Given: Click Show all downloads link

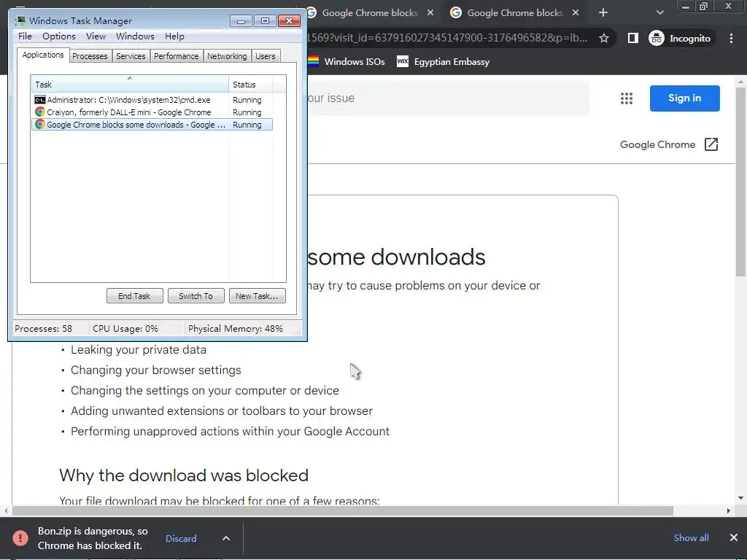Looking at the screenshot, I should click(691, 537).
